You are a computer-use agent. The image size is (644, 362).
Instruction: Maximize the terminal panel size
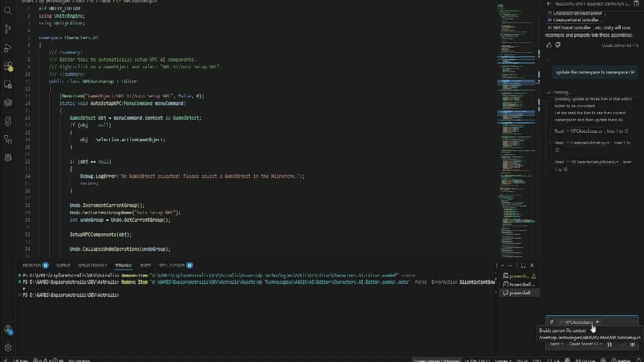click(x=523, y=265)
